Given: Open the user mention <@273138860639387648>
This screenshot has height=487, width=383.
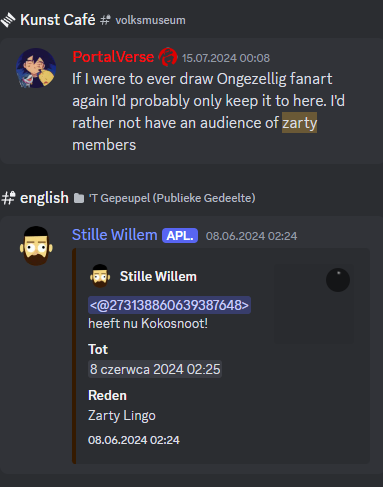Looking at the screenshot, I should pyautogui.click(x=169, y=305).
